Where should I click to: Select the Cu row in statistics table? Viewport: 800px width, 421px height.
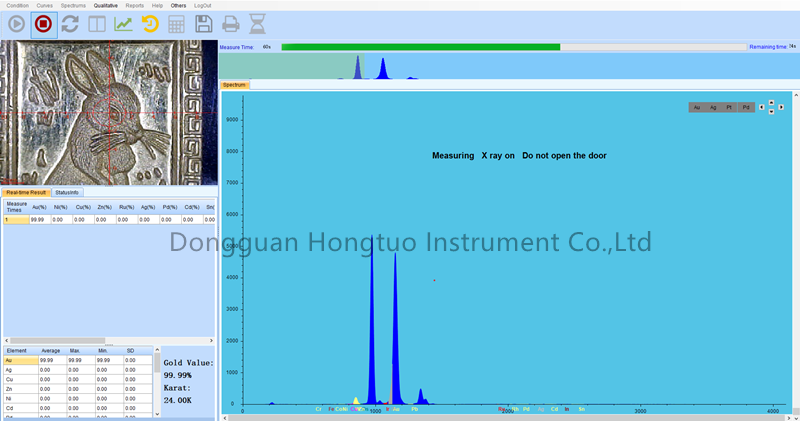(78, 380)
